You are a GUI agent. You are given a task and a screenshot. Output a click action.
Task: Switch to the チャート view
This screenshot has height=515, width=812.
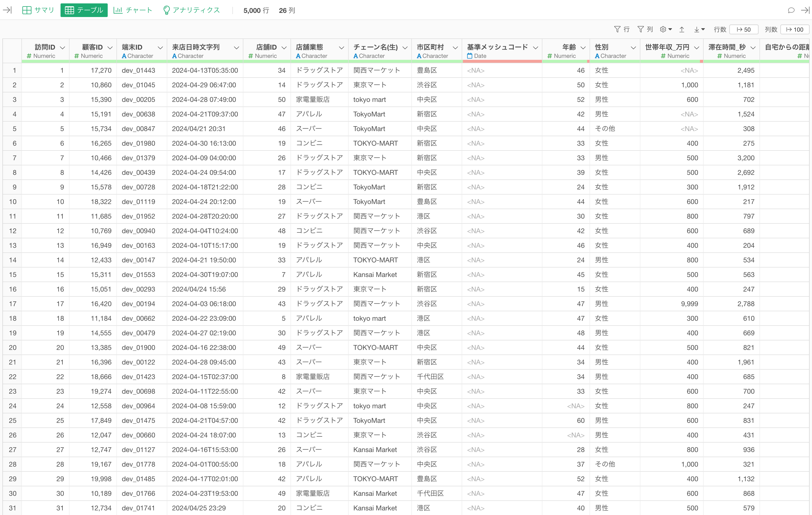pos(118,10)
